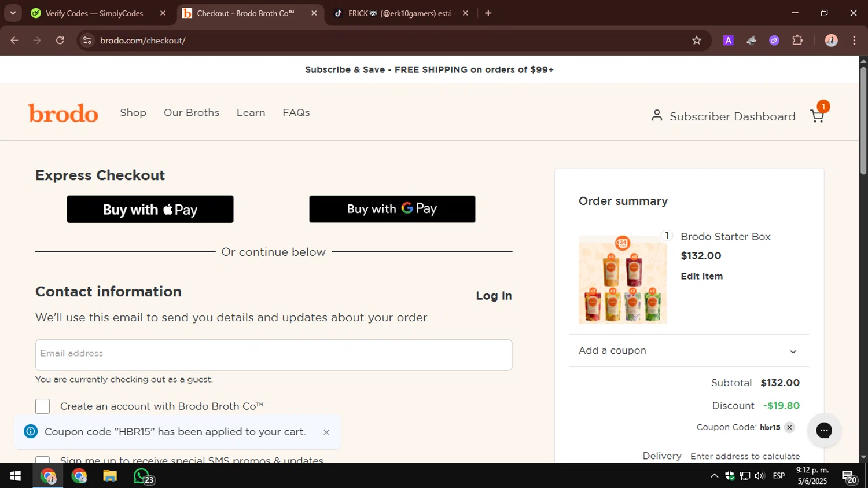868x488 pixels.
Task: Open the chat support bubble
Action: pos(824,430)
